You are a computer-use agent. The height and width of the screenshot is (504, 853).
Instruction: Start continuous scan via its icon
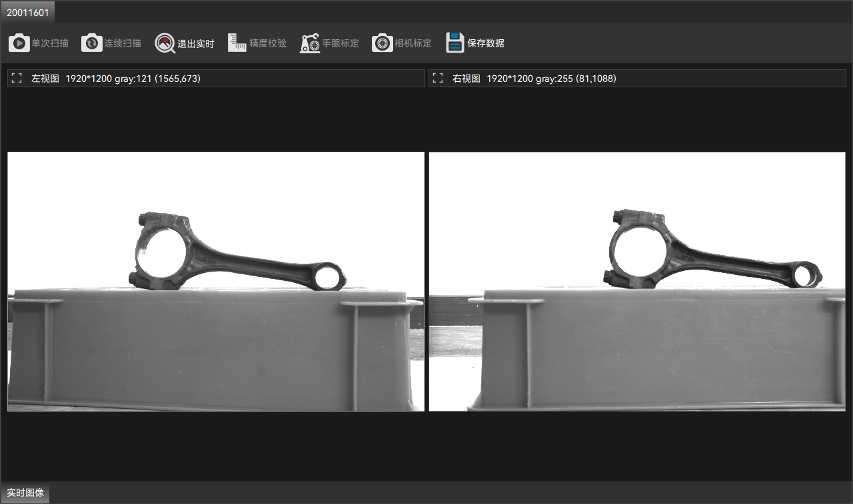(91, 43)
